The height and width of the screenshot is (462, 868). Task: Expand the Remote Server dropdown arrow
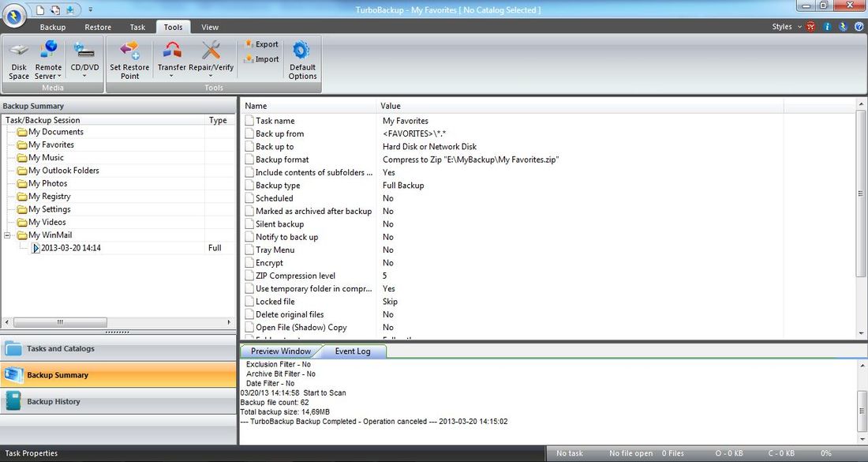[x=59, y=77]
